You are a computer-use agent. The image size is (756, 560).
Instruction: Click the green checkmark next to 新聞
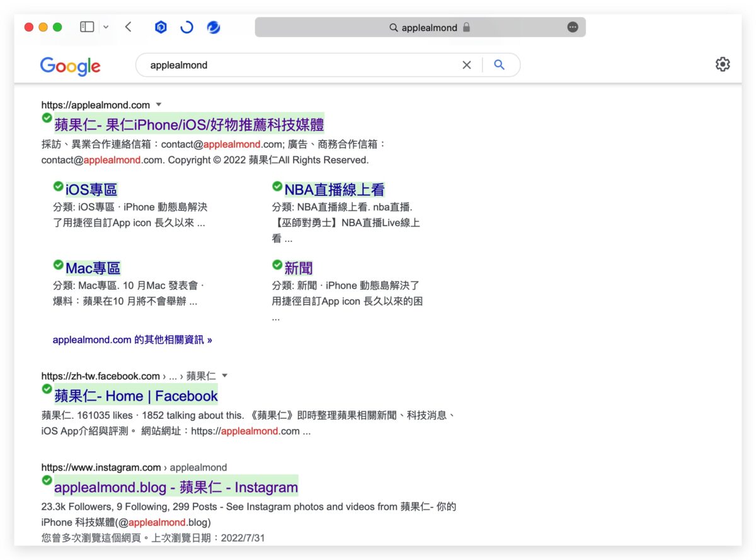tap(277, 265)
